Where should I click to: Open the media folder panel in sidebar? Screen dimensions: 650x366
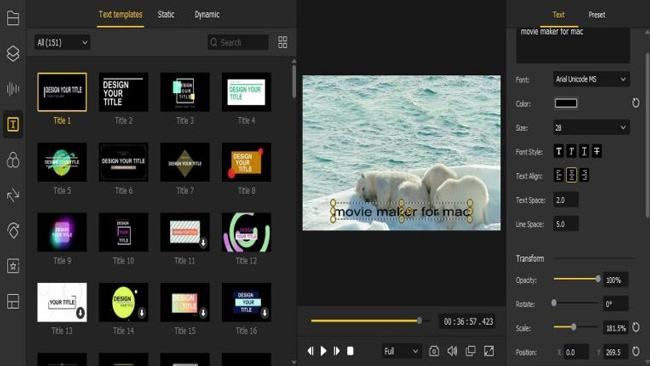point(13,18)
